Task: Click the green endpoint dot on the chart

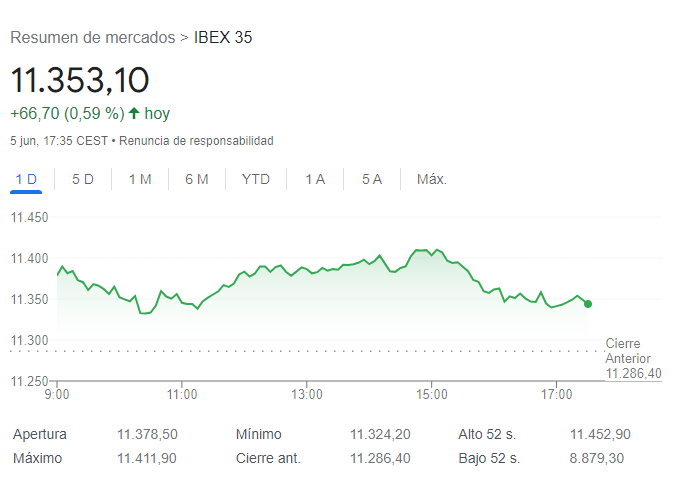Action: coord(588,304)
